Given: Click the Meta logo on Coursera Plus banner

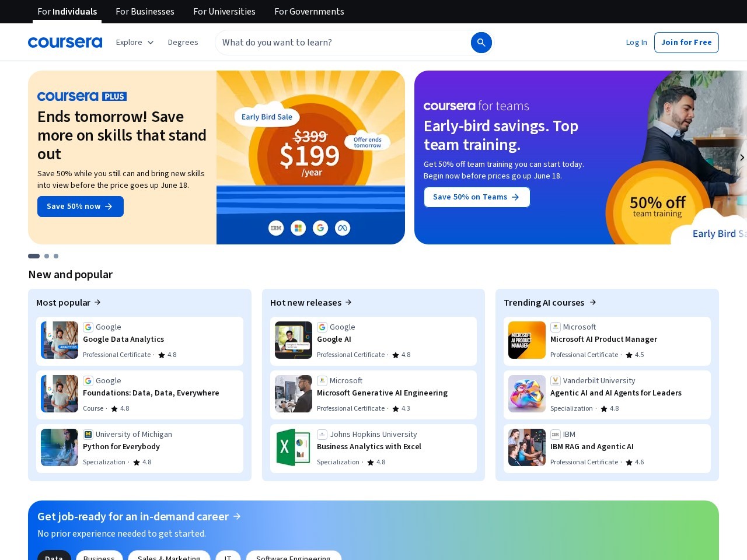Looking at the screenshot, I should 343,228.
